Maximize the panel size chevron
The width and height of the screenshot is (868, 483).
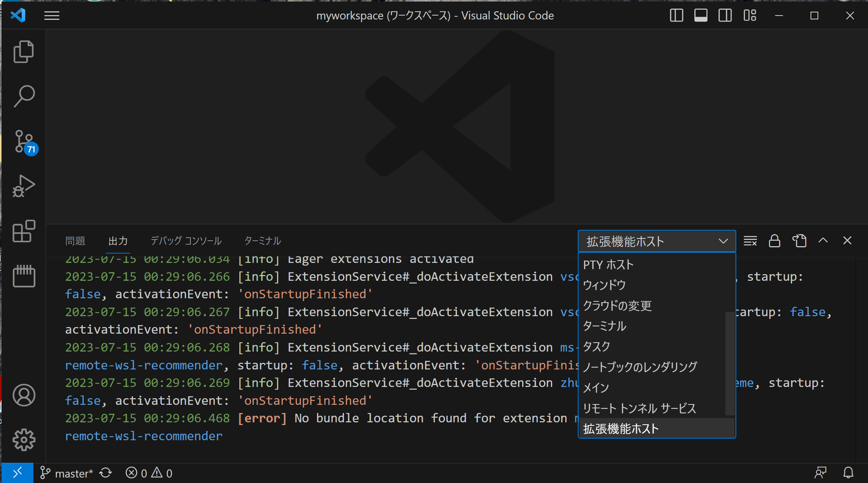(823, 241)
